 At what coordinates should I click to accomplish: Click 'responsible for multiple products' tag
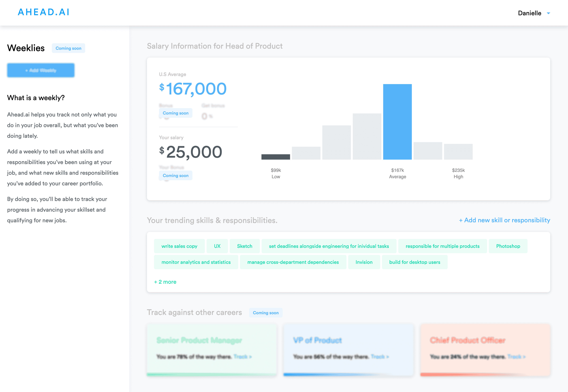tap(442, 246)
